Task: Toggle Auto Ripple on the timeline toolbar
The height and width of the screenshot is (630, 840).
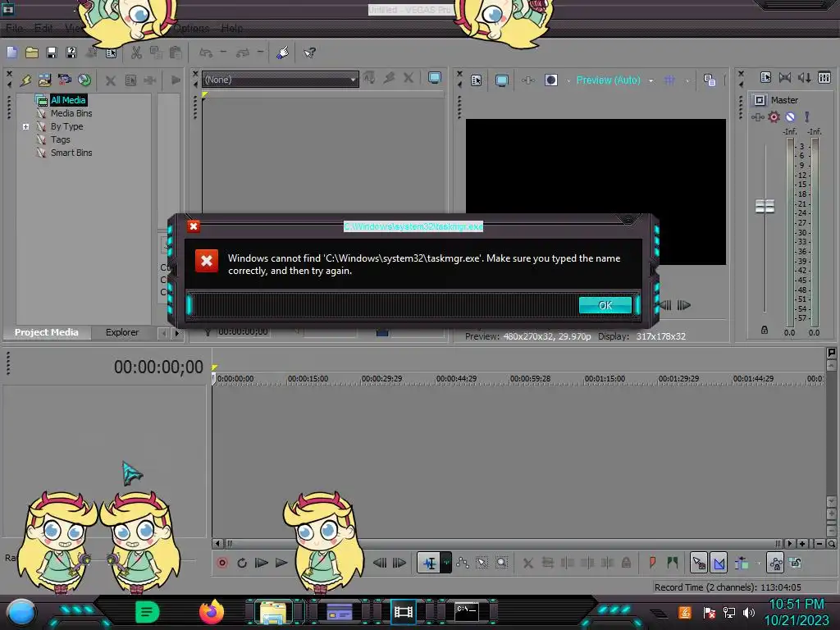Action: click(x=742, y=563)
